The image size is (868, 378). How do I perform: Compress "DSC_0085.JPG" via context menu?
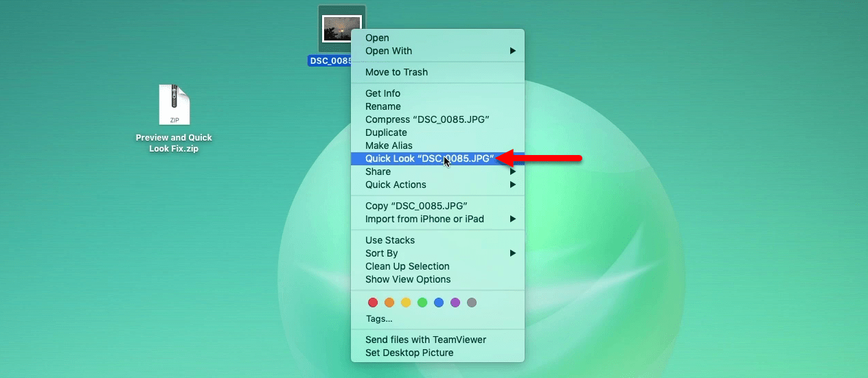tap(437, 119)
